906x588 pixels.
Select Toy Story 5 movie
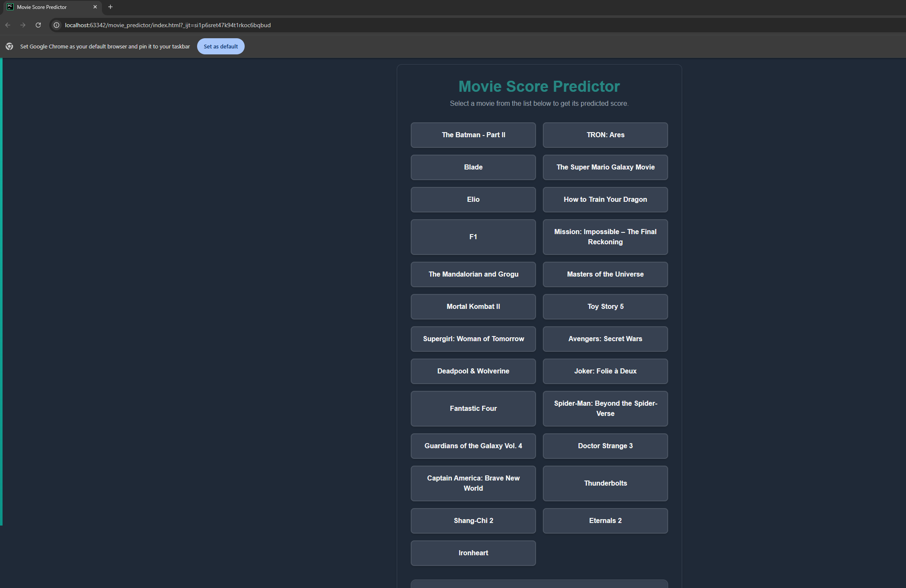605,307
